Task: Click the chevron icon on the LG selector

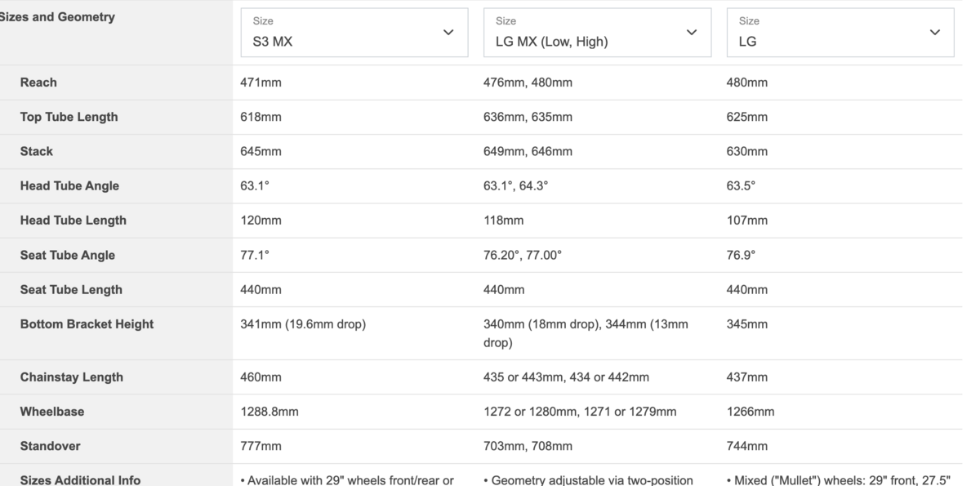Action: [x=934, y=33]
